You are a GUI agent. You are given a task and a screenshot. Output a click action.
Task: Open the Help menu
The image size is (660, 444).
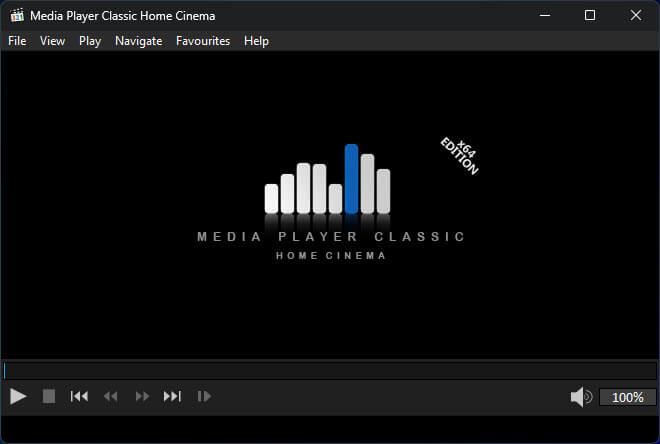pos(256,41)
